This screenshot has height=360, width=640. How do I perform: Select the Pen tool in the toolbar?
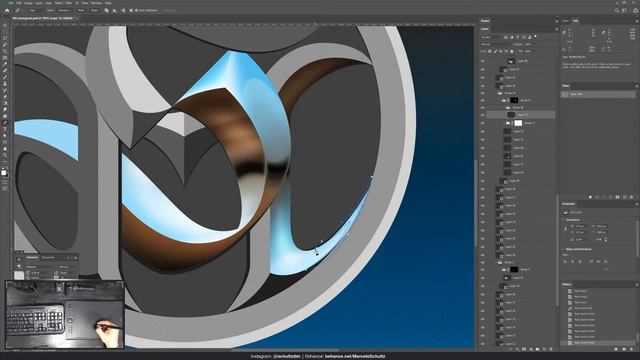(x=5, y=123)
